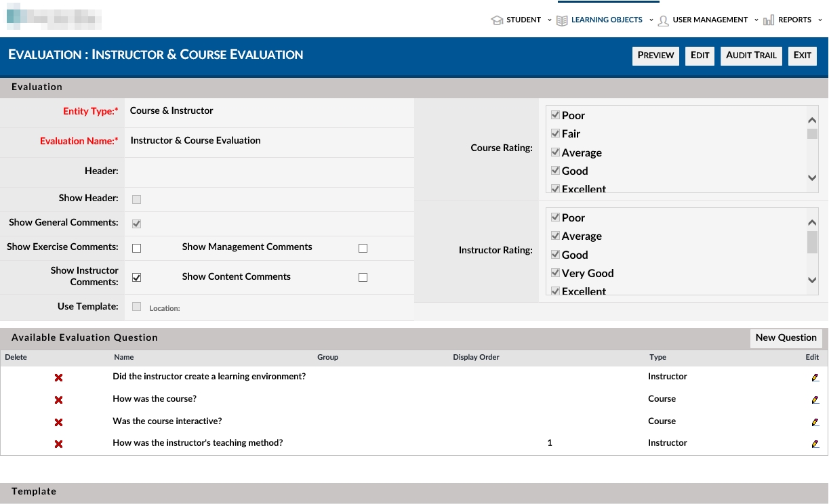Edit the "How was the course?" question via the pencil

click(x=815, y=400)
